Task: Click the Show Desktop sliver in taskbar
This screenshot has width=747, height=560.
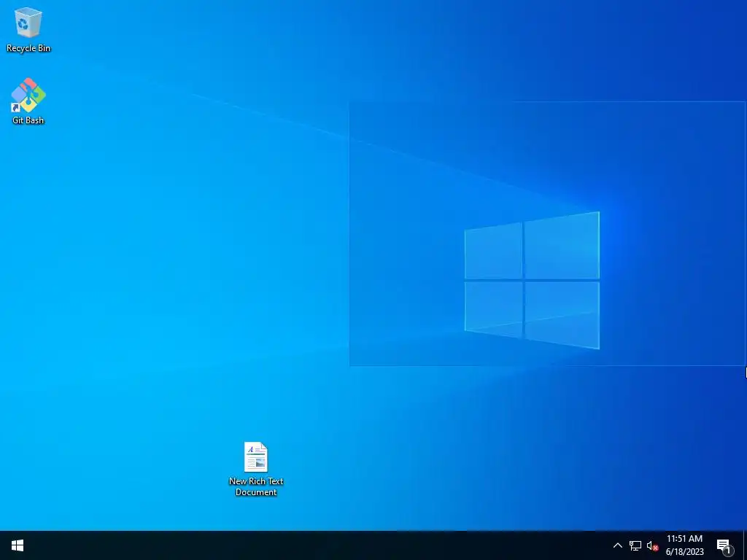Action: click(x=745, y=545)
